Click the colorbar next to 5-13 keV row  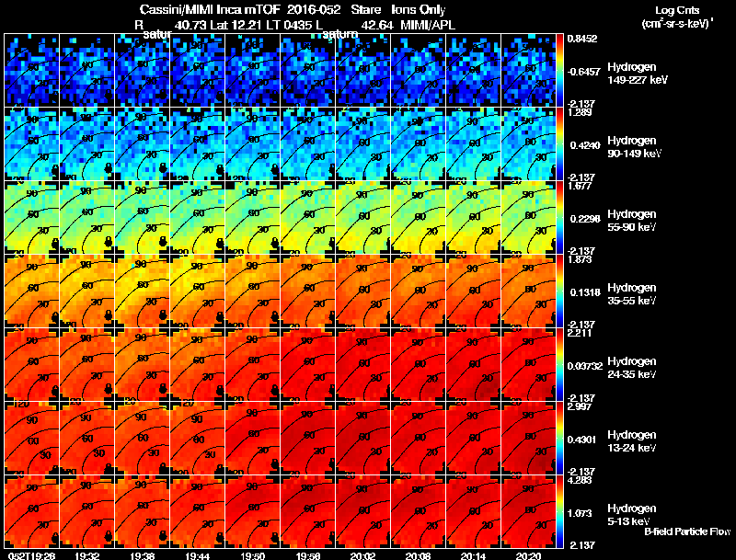tap(559, 511)
